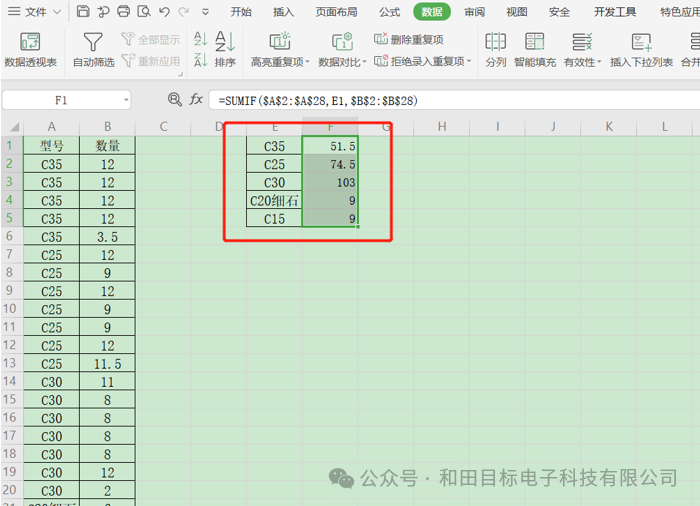The image size is (700, 506).
Task: Click cell E5 containing C15
Action: 274,218
